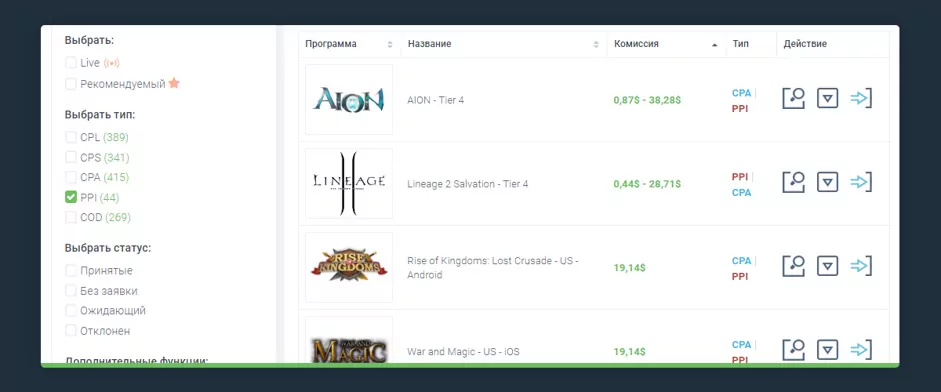Open the Lineage 2 Salvation - Tier 4 name
941x392 pixels.
pyautogui.click(x=467, y=184)
